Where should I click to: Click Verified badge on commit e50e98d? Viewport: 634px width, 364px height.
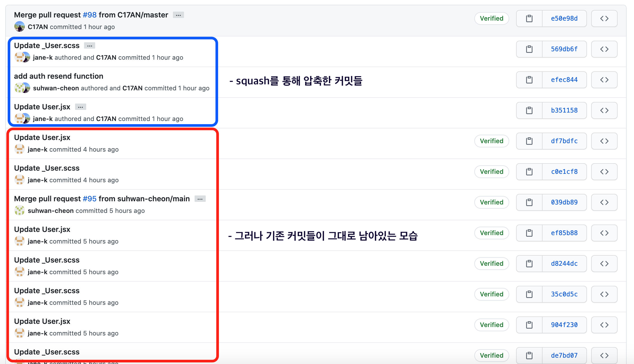point(491,18)
